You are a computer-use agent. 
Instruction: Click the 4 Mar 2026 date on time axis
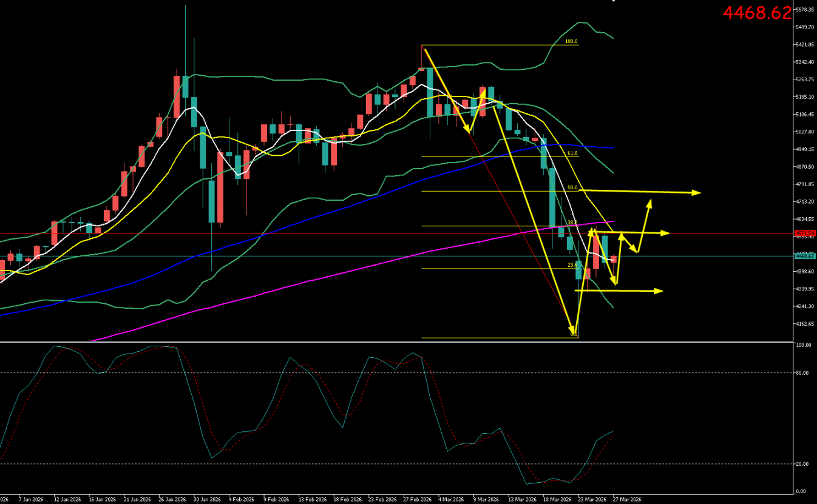(x=451, y=500)
